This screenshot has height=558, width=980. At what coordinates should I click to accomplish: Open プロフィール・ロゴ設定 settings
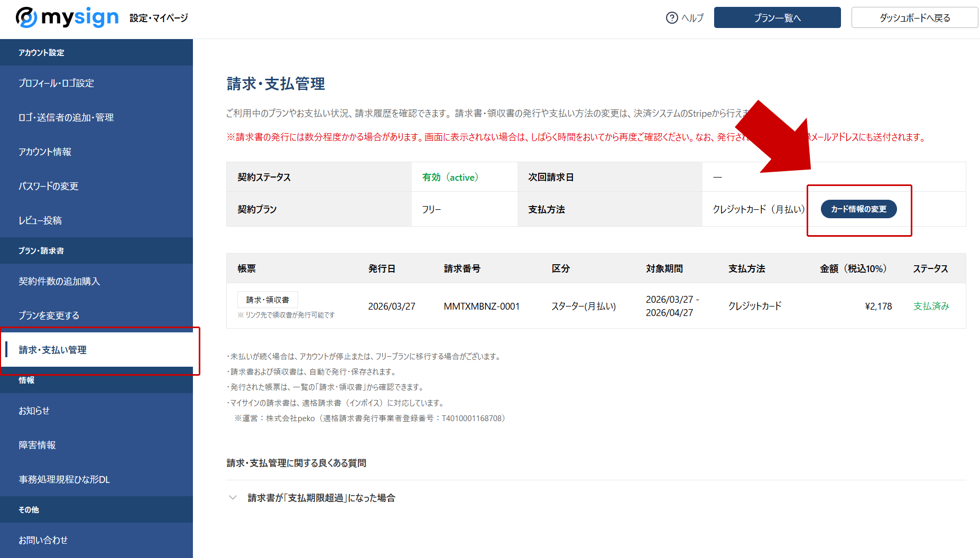56,83
